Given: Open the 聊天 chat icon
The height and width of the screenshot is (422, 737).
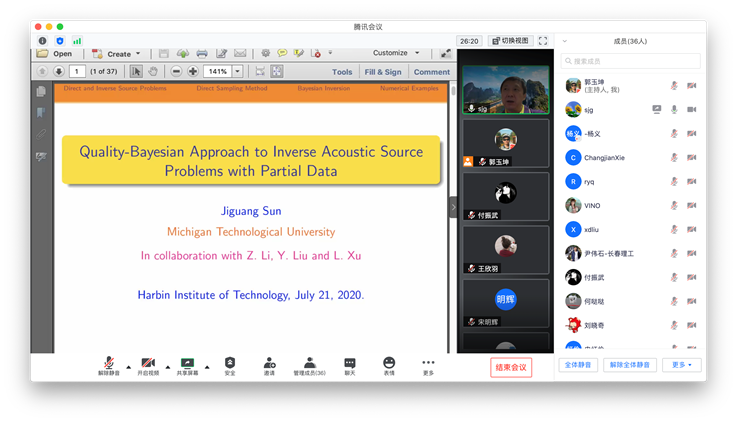Looking at the screenshot, I should (x=349, y=362).
